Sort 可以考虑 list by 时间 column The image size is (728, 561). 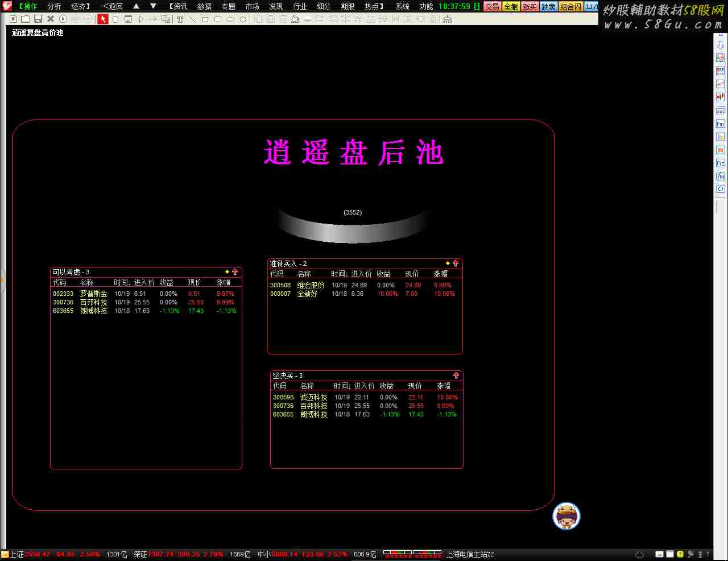122,282
